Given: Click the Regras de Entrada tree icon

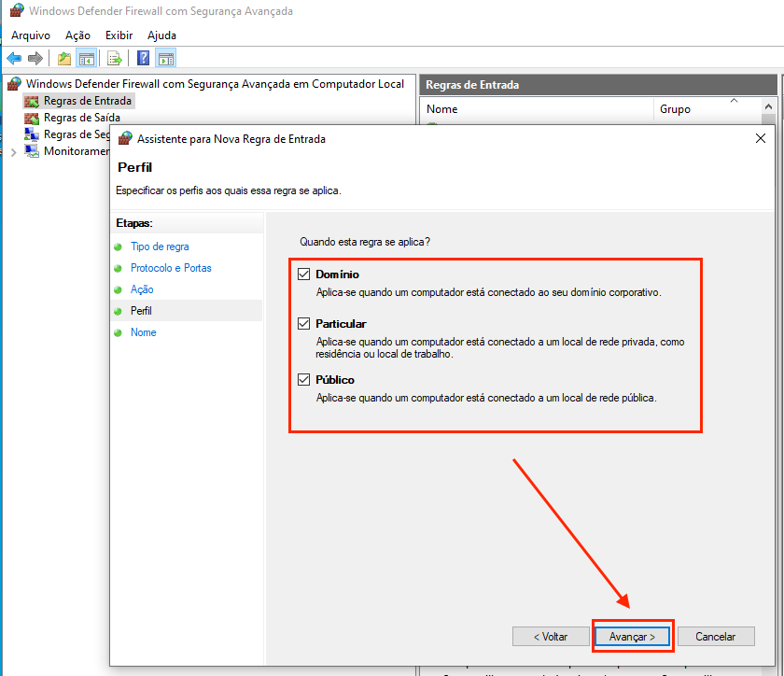Looking at the screenshot, I should pyautogui.click(x=32, y=101).
